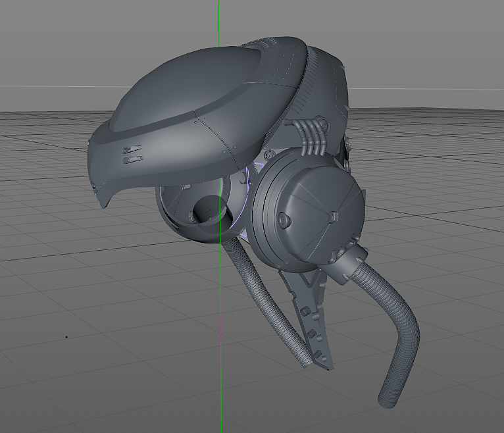Select the cylindrical socket inside the sphere
504x433 pixels.
tap(212, 214)
